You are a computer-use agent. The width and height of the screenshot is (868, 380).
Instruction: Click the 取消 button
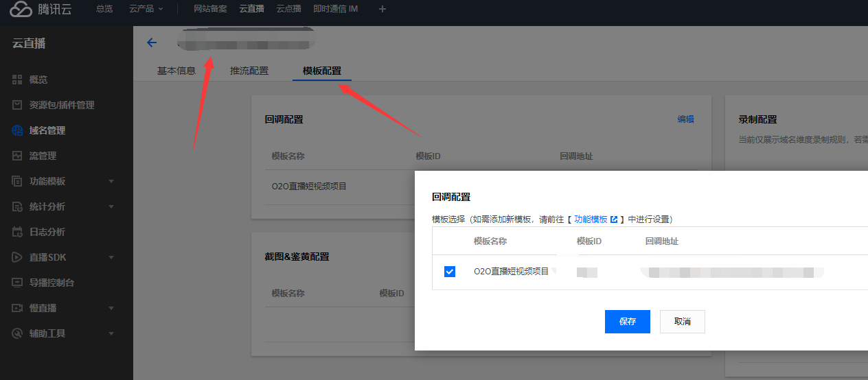point(683,322)
